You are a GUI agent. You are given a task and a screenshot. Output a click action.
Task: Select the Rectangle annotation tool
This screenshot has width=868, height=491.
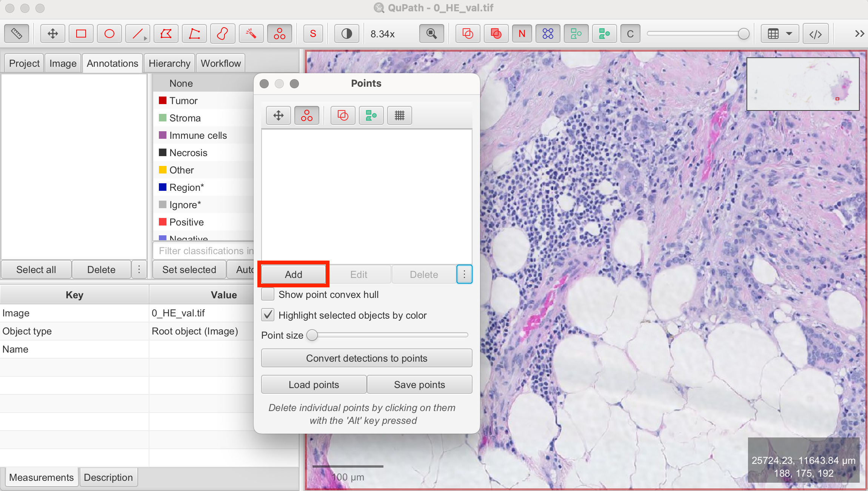(81, 33)
